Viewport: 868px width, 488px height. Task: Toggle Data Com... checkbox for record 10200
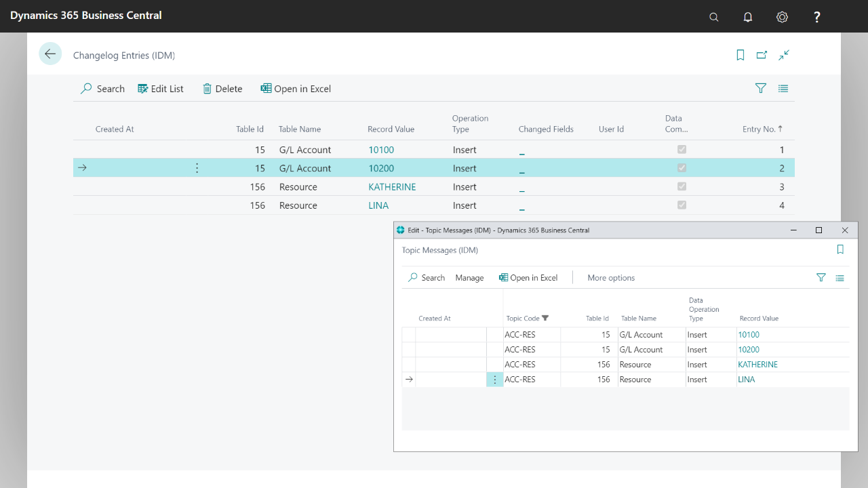point(682,168)
